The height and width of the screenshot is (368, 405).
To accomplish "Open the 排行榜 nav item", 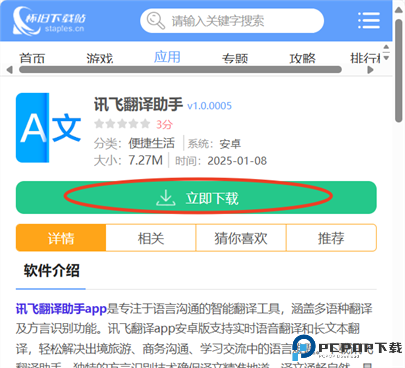I will point(365,58).
